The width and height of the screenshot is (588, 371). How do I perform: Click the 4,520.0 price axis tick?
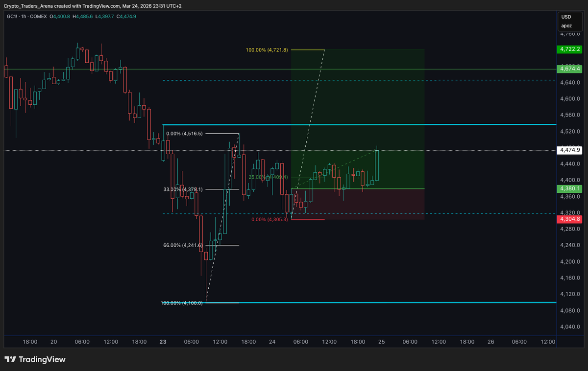point(571,132)
